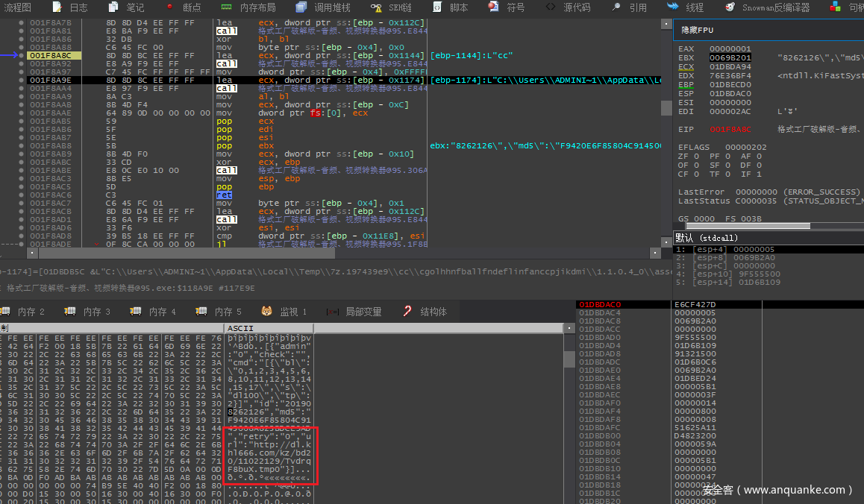Viewport: 864px width, 504px height.
Task: Toggle breakpoint bullet at address 001F8ADE
Action: click(x=22, y=244)
